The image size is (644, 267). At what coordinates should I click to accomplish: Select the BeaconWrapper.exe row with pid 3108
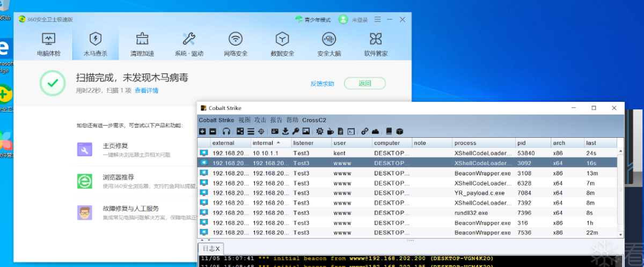coord(407,173)
